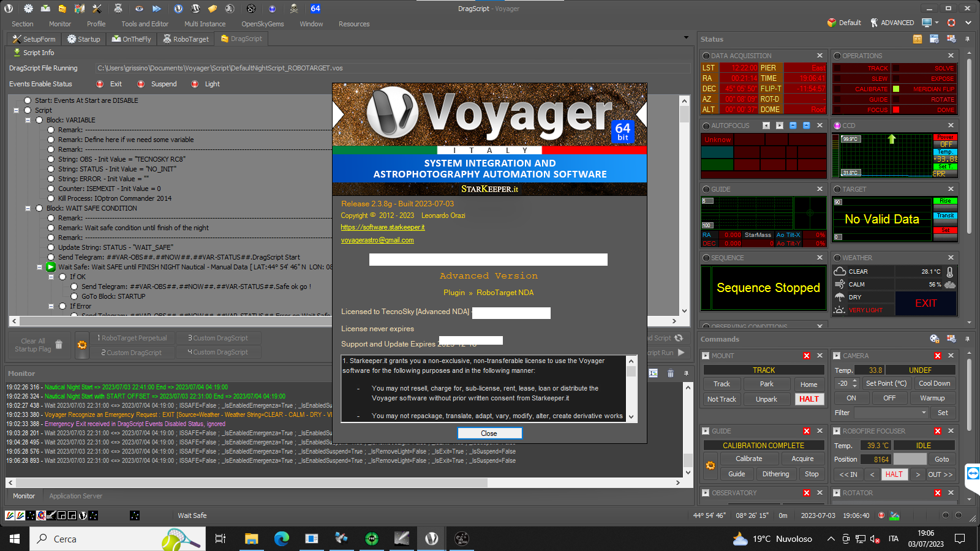Open the Section menu
This screenshot has height=551, width=980.
coord(23,24)
